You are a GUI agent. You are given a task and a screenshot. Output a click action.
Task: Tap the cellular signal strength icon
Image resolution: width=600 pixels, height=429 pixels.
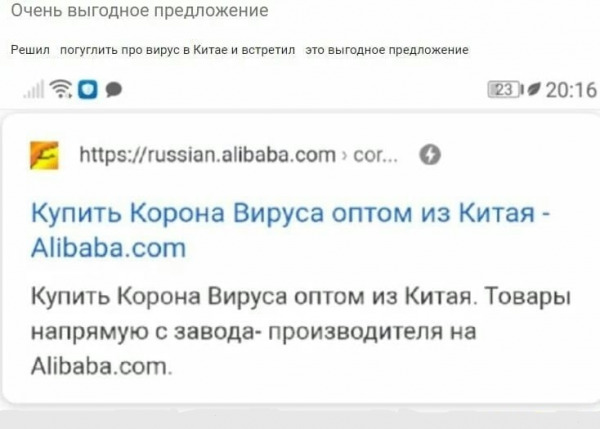[34, 90]
